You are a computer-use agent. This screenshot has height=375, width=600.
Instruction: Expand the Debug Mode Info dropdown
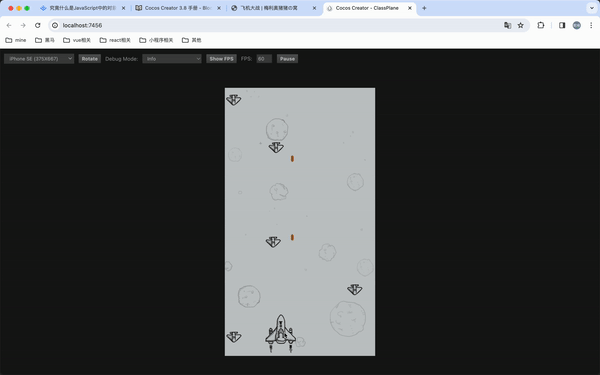172,59
